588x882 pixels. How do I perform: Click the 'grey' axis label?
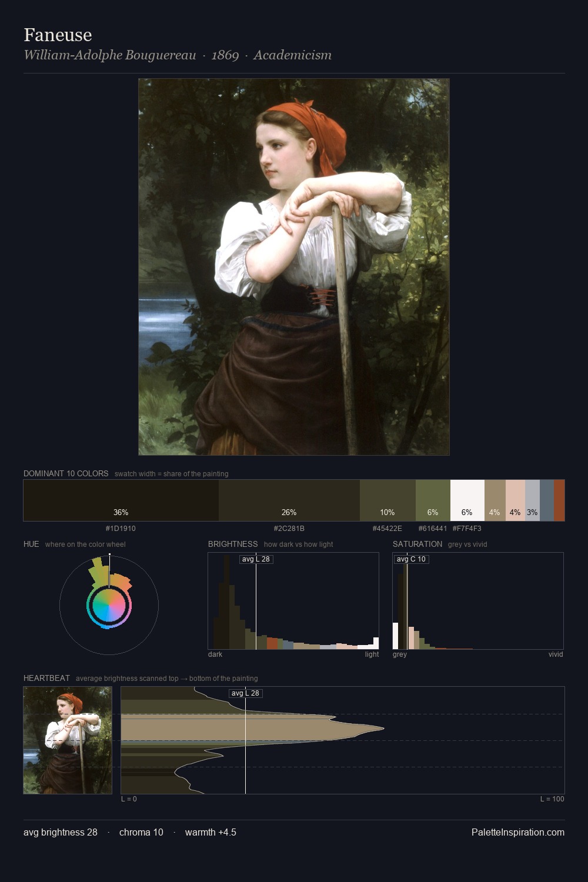click(400, 654)
